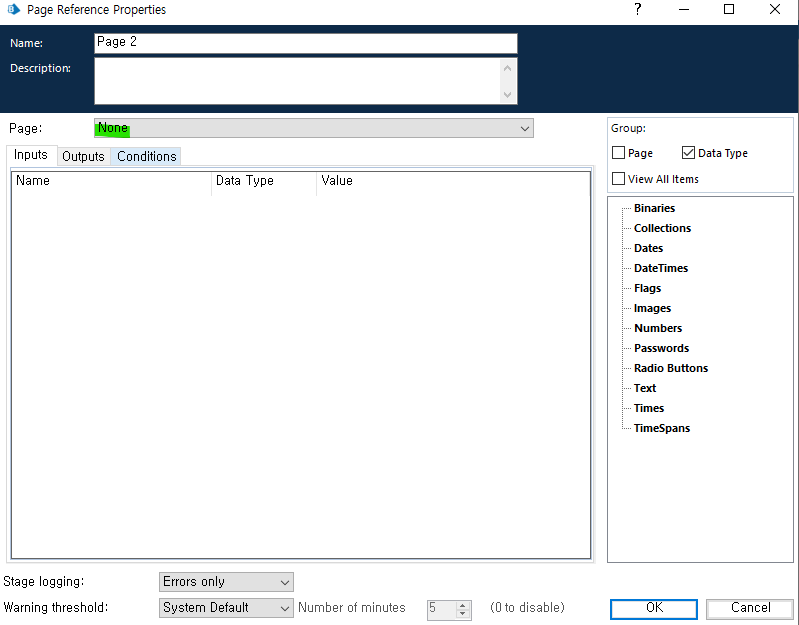Select Binaries in the data tree
The image size is (799, 625).
[654, 208]
